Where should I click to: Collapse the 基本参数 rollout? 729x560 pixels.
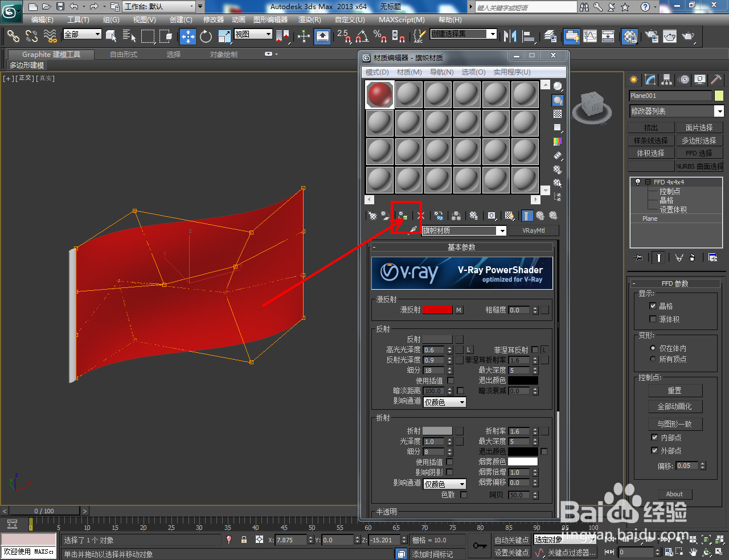461,247
